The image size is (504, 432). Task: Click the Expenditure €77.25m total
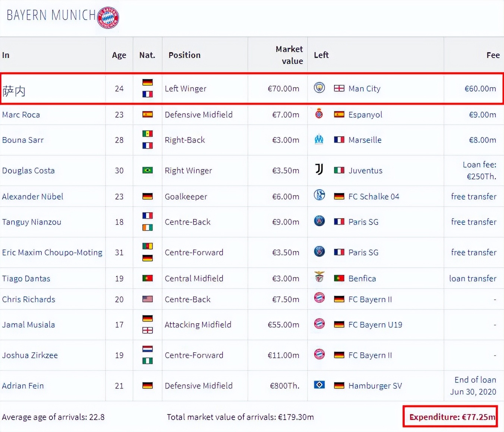[452, 417]
